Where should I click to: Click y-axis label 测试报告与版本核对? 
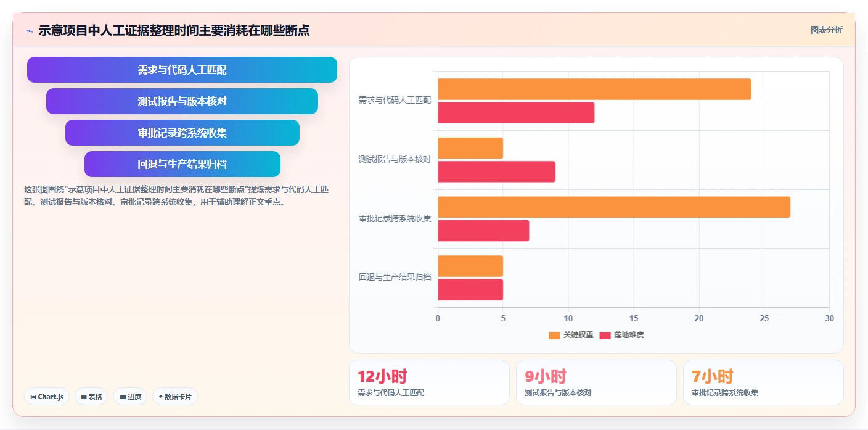395,159
